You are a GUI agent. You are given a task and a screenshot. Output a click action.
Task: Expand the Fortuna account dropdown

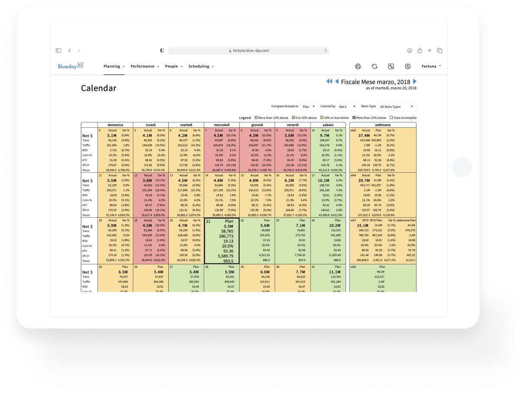click(x=432, y=66)
